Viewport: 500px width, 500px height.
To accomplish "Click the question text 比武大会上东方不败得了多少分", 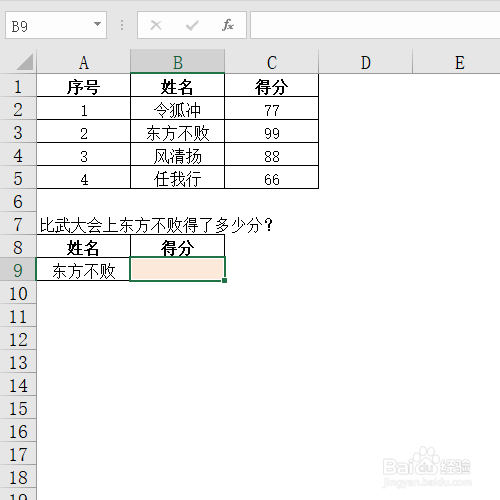I will point(156,225).
